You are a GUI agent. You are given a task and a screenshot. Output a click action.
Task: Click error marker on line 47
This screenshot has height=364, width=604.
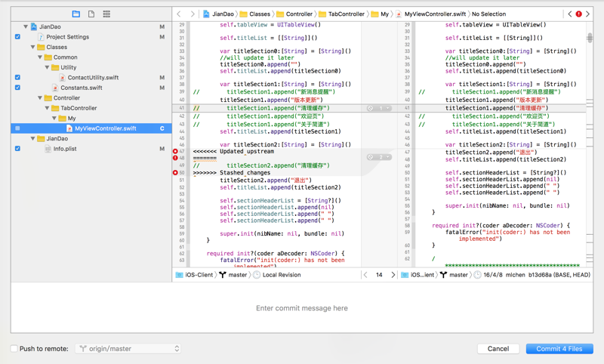coord(175,152)
